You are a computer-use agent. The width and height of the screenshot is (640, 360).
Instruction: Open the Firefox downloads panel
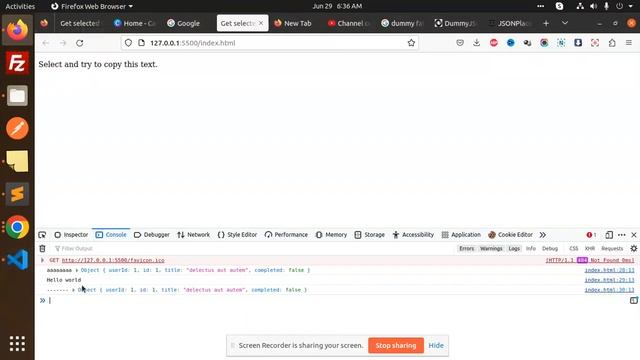point(477,43)
